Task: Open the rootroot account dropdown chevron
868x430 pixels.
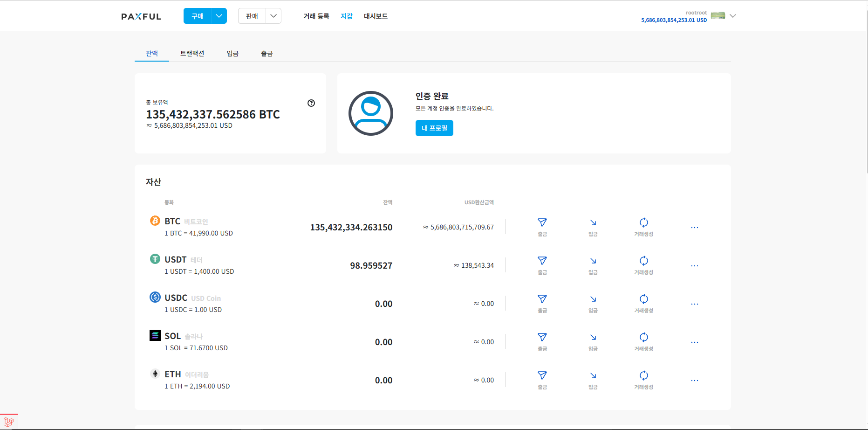Action: pos(732,15)
